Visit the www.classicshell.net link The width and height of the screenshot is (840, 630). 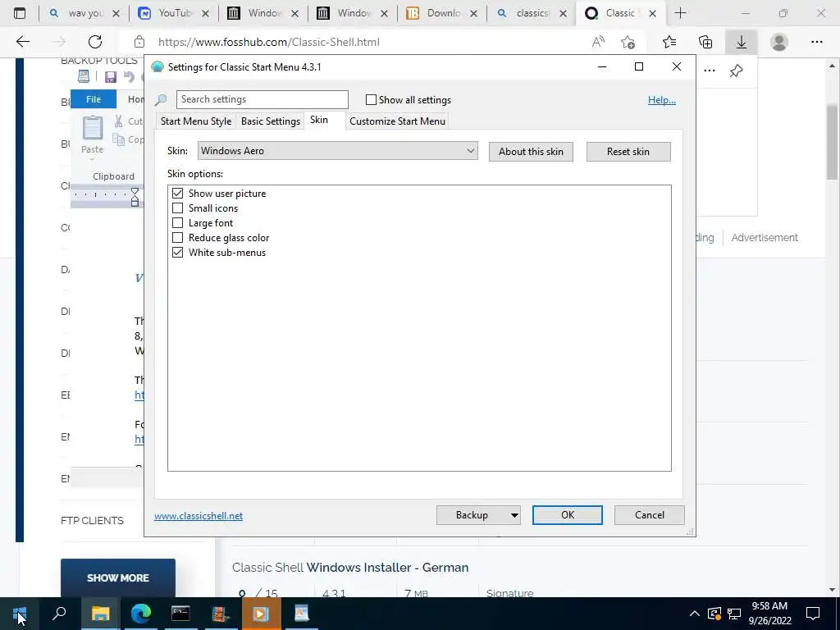[199, 516]
